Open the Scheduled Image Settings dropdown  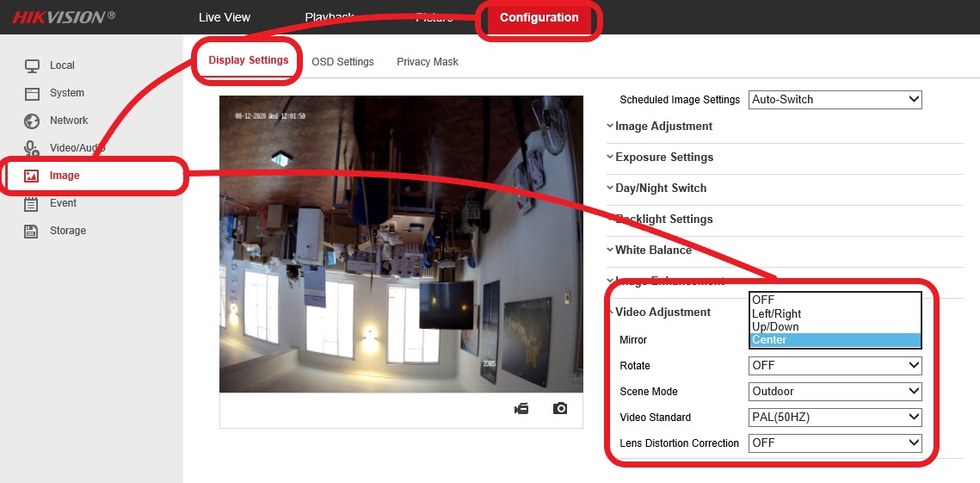tap(835, 99)
